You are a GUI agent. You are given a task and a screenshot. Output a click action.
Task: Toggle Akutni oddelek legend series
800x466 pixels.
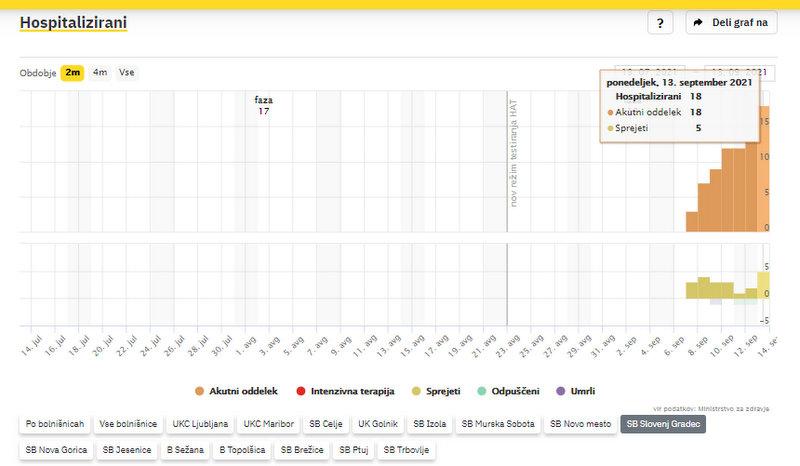tap(237, 390)
